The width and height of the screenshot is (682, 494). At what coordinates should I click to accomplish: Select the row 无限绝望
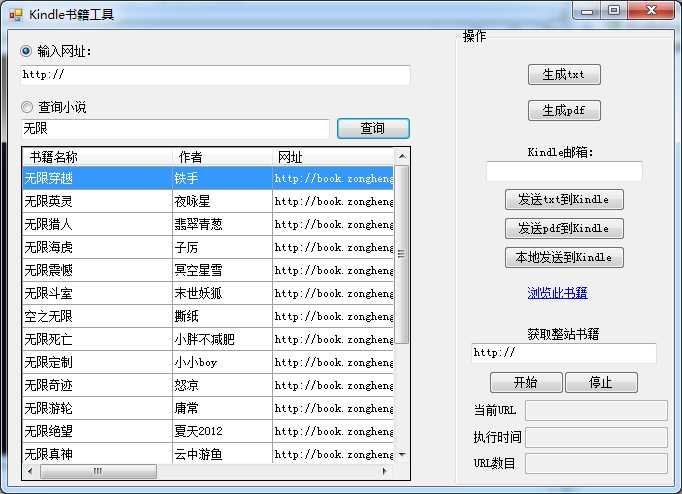tap(208, 432)
